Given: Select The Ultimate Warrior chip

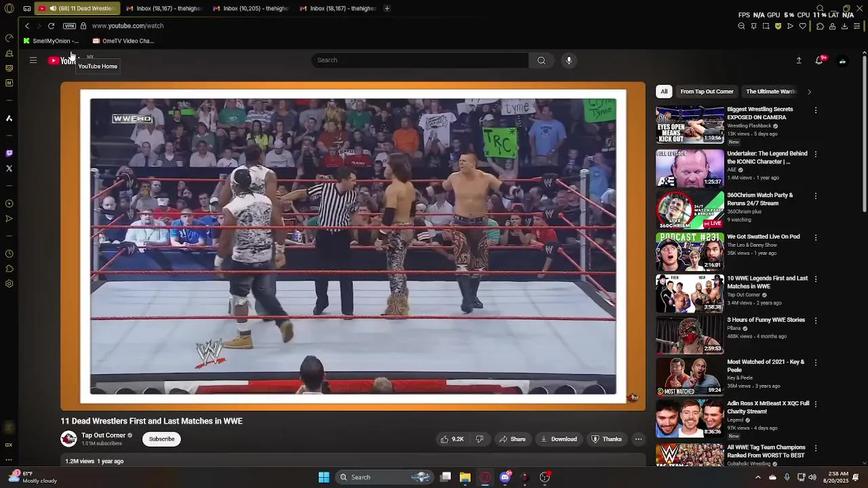Looking at the screenshot, I should pyautogui.click(x=771, y=91).
